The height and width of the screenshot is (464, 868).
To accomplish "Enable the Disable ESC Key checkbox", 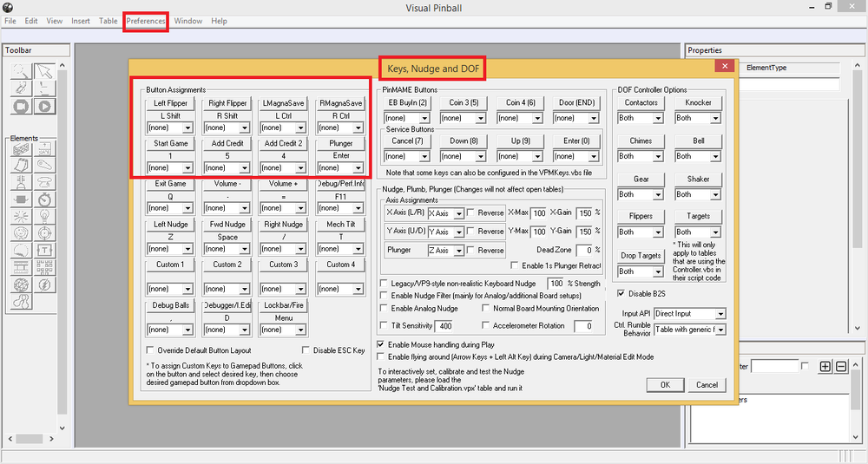I will click(306, 350).
